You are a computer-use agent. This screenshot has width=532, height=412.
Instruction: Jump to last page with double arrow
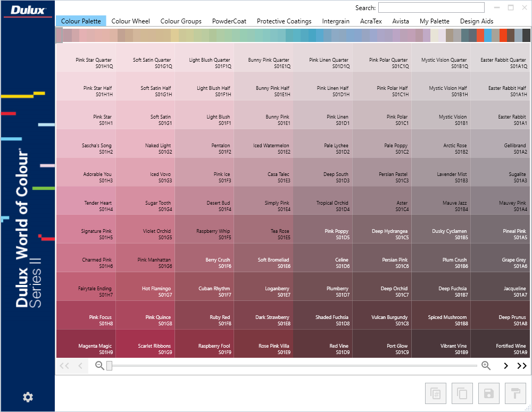click(x=521, y=366)
